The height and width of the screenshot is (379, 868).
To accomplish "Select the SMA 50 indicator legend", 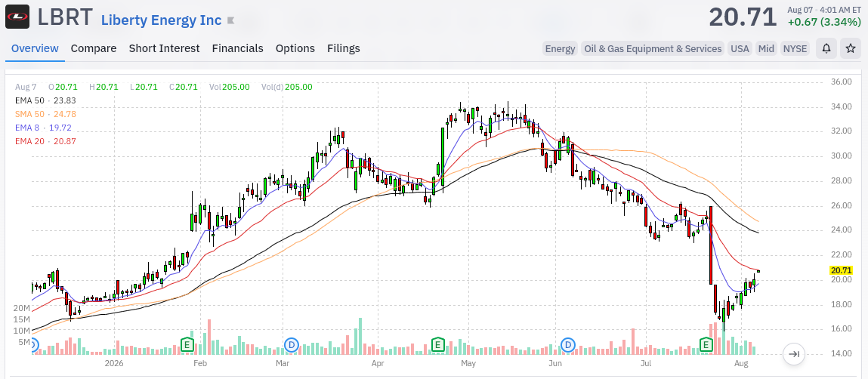I will [x=45, y=115].
